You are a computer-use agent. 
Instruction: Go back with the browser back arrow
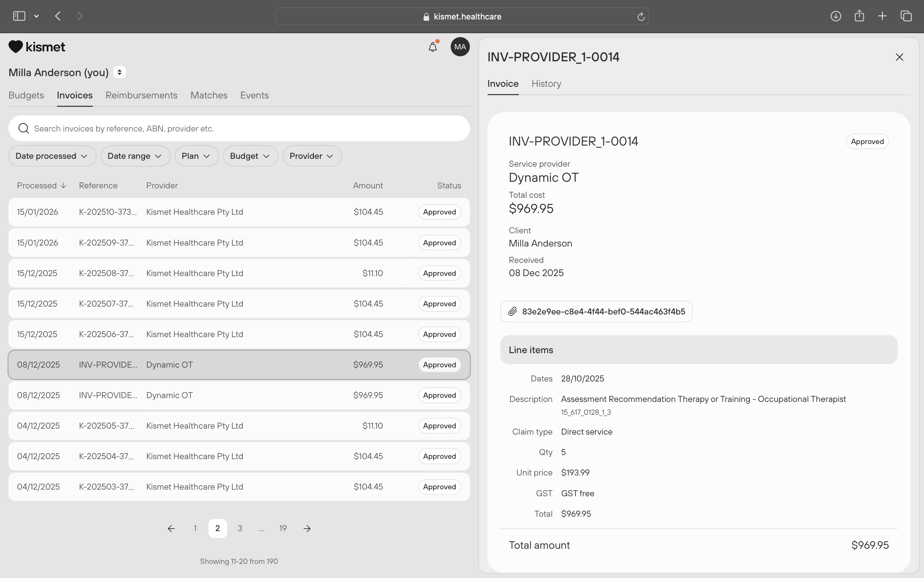pyautogui.click(x=58, y=16)
